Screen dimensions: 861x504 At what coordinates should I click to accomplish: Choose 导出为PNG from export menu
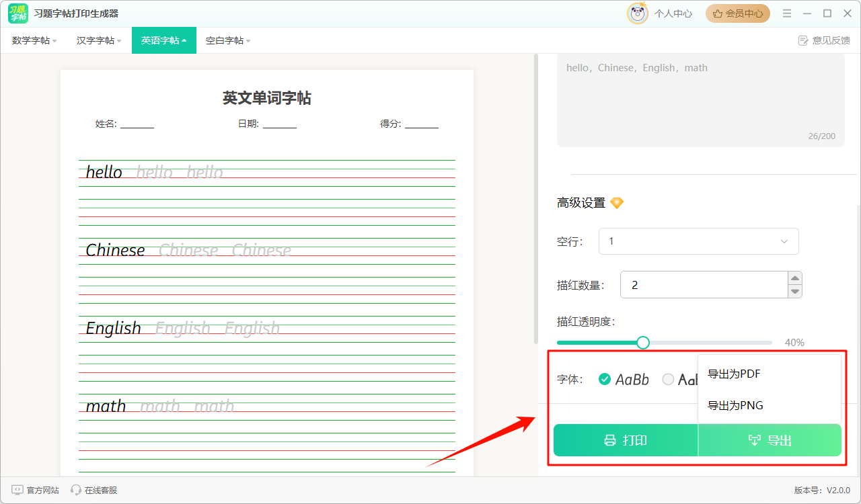coord(735,405)
